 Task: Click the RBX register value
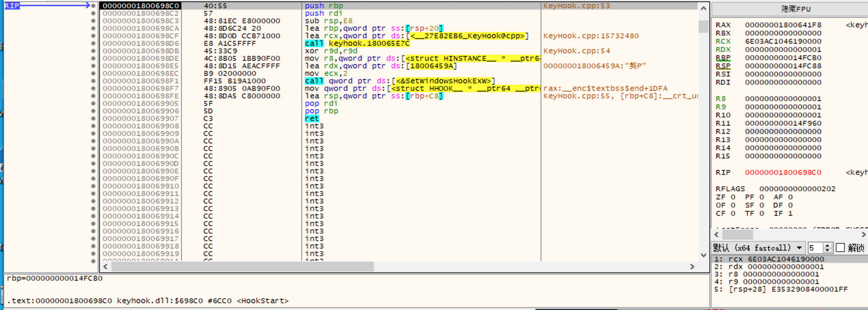click(783, 33)
